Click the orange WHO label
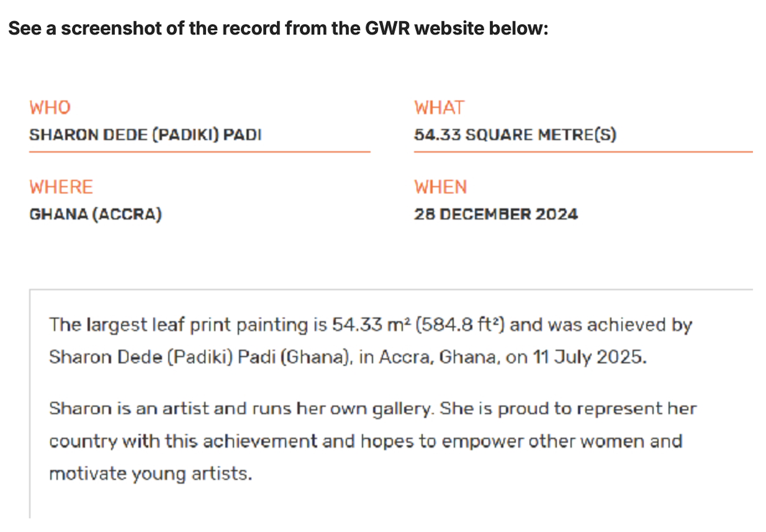The height and width of the screenshot is (532, 766). (x=50, y=108)
